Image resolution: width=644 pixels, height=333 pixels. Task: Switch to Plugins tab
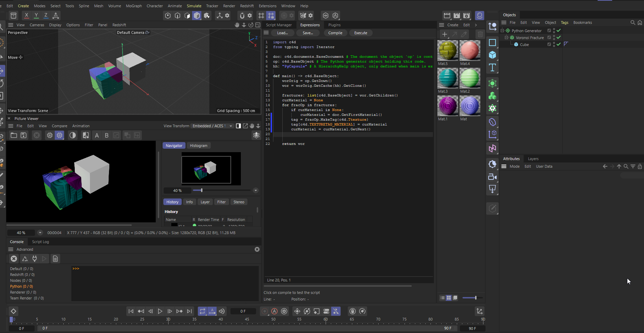point(334,25)
